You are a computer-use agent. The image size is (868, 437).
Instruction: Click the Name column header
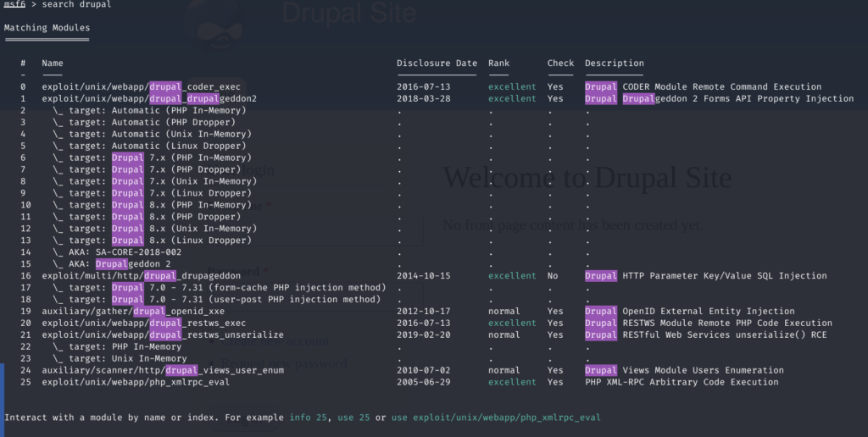53,63
